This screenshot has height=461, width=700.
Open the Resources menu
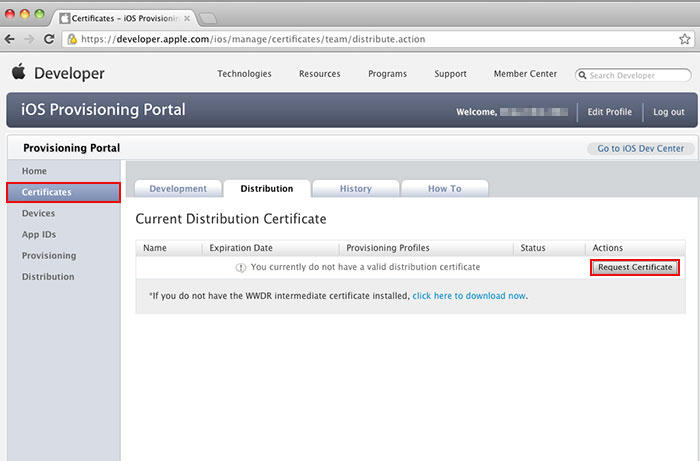point(320,74)
